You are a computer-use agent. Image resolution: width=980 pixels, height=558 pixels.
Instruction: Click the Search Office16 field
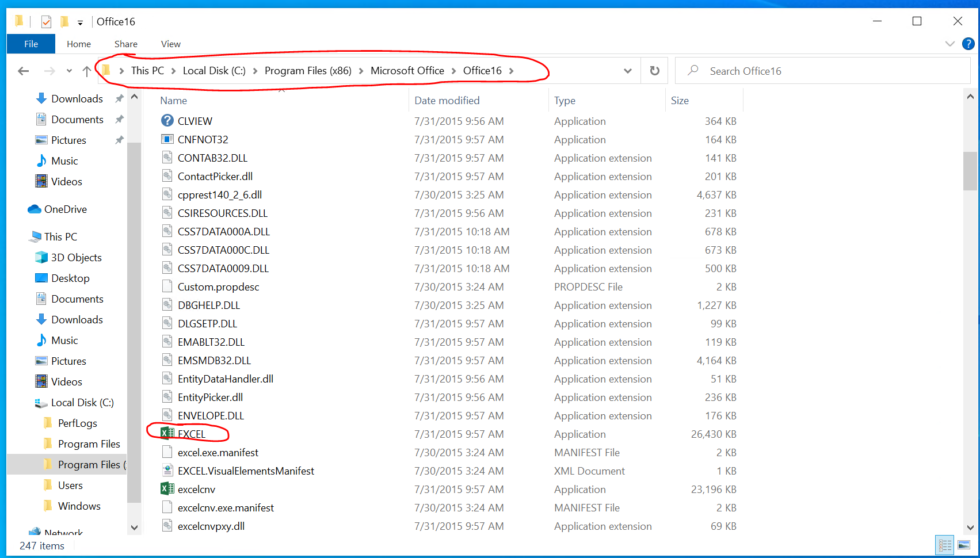823,71
